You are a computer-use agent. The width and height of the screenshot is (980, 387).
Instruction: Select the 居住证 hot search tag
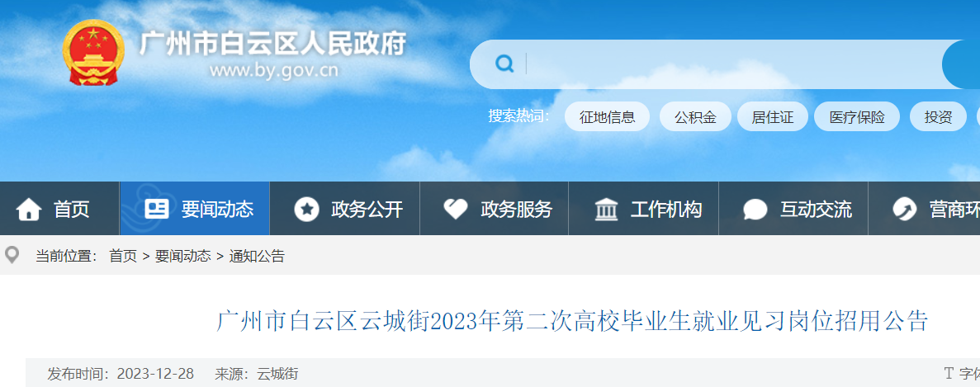coord(773,116)
